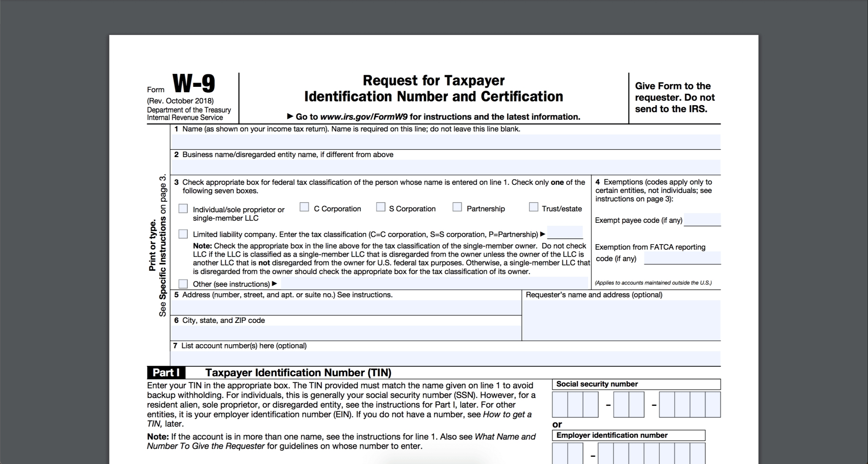
Task: Click the LLC tax classification entry field
Action: coord(568,233)
